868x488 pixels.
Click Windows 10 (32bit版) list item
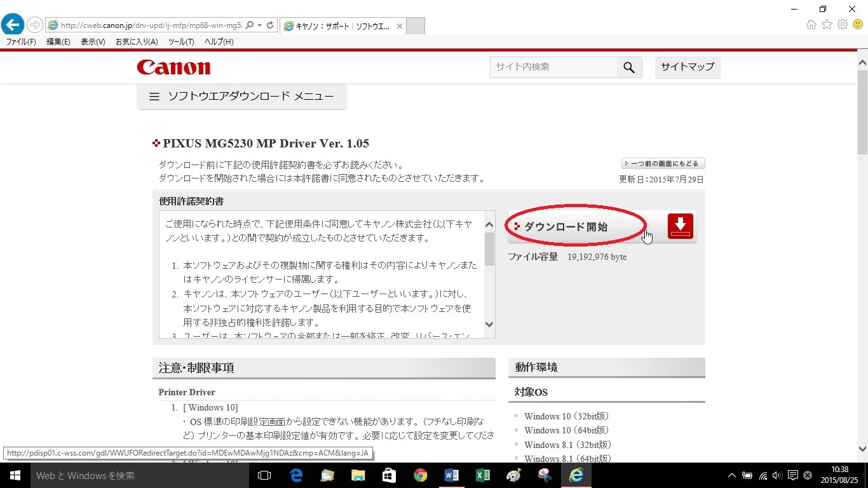click(x=567, y=416)
